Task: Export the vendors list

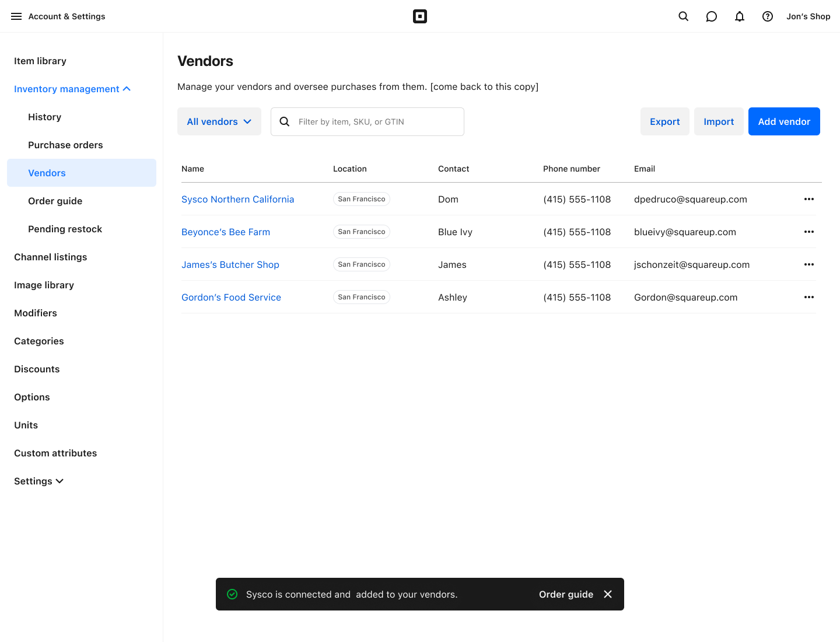Action: [x=664, y=121]
